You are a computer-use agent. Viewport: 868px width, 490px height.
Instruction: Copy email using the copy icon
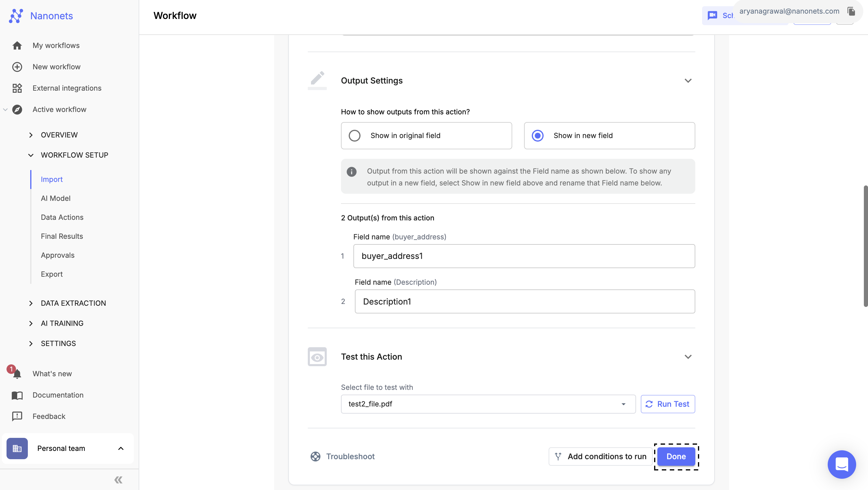pos(851,11)
